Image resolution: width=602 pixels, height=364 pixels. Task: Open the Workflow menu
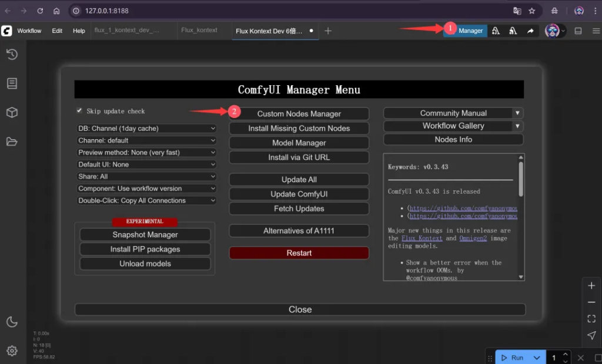[x=29, y=31]
